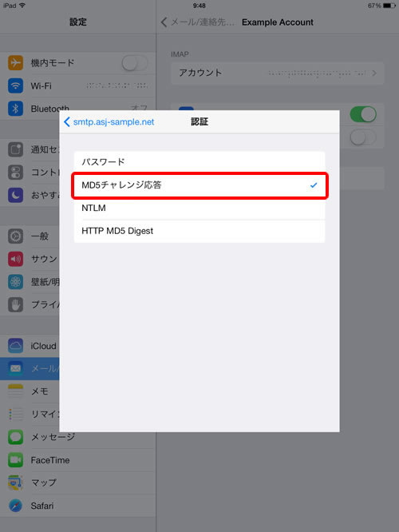This screenshot has height=532, width=399.
Task: Toggle the Airplane Mode switch
Action: (135, 63)
